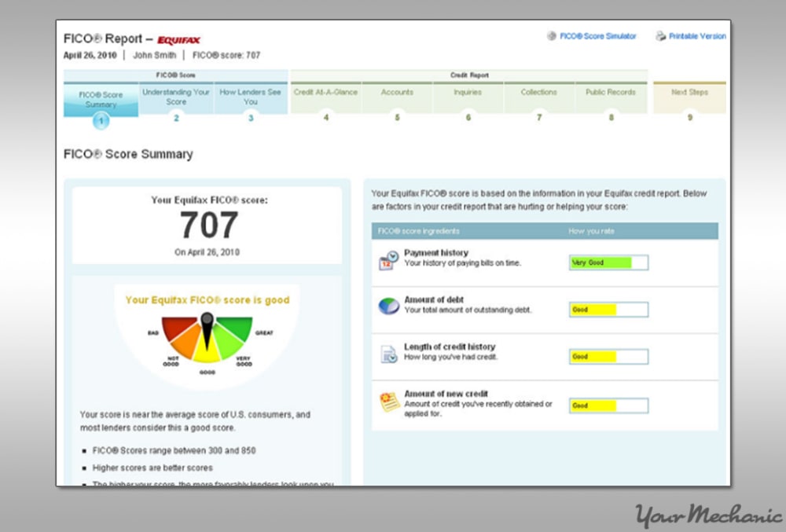786x532 pixels.
Task: Click step number 1 circle
Action: [101, 121]
